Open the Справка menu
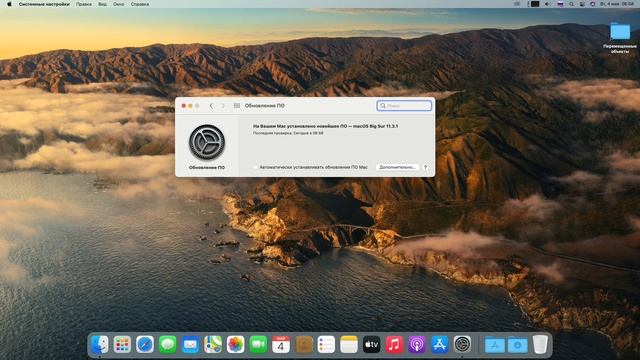640x360 pixels. point(140,4)
